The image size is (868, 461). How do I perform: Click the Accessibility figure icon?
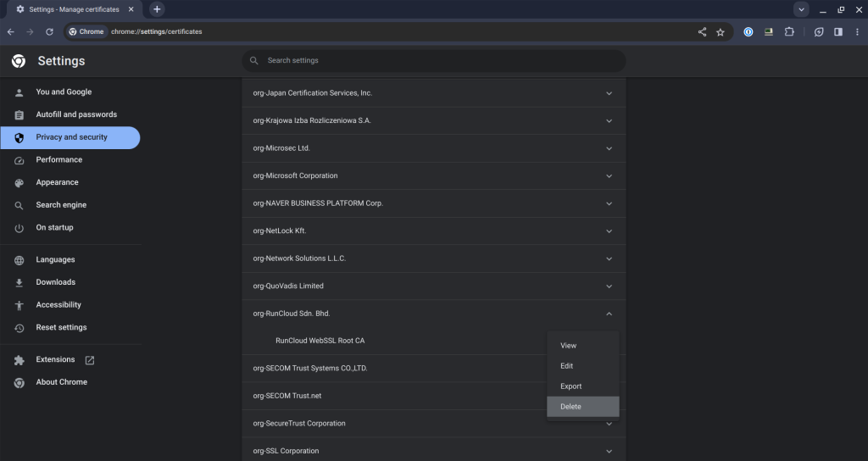point(19,305)
